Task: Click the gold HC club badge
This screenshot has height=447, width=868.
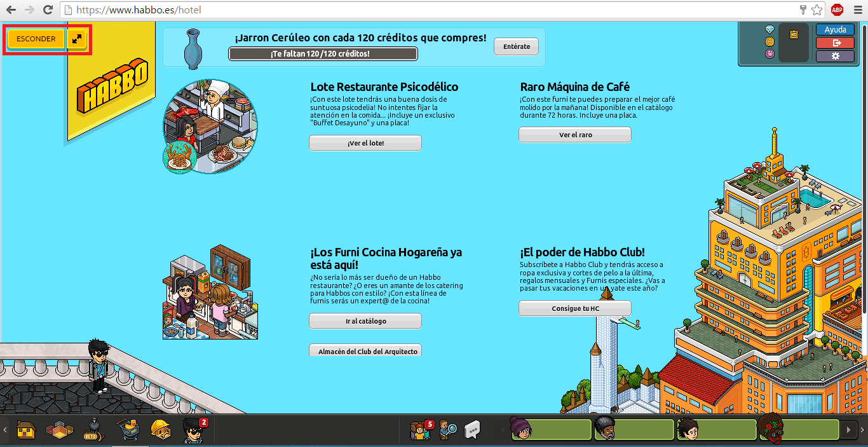Action: click(x=793, y=36)
